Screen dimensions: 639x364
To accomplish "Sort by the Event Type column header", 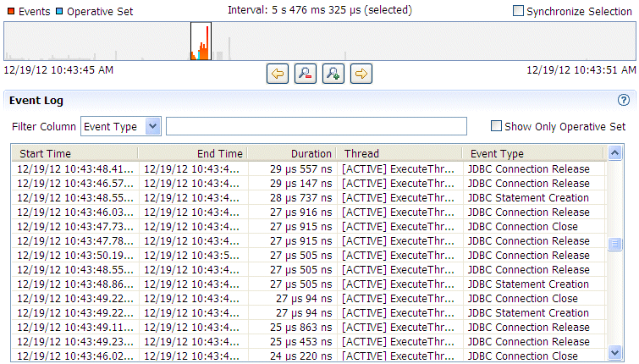I will click(x=532, y=153).
